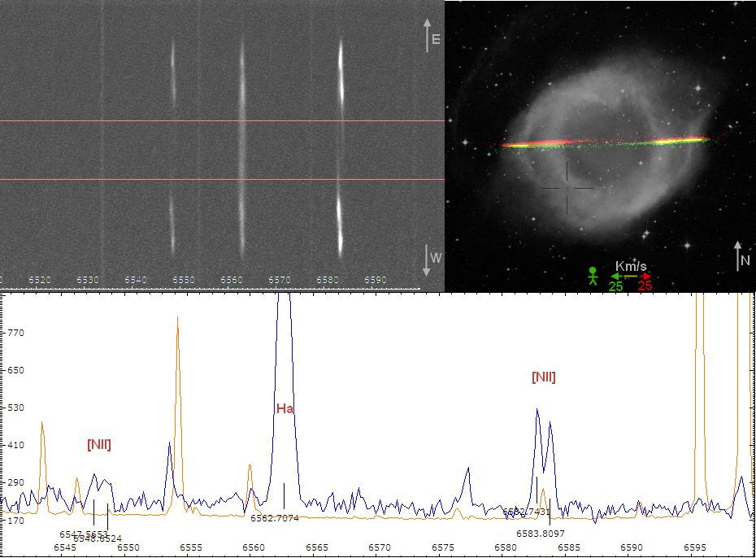Click the 6547.5653 wavelength marker
Image resolution: width=756 pixels, height=558 pixels.
click(84, 533)
